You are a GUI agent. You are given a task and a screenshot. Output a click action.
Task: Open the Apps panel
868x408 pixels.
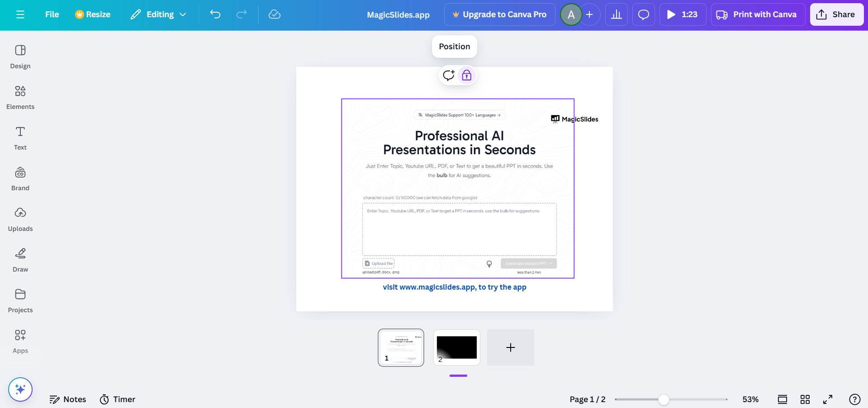(x=20, y=342)
